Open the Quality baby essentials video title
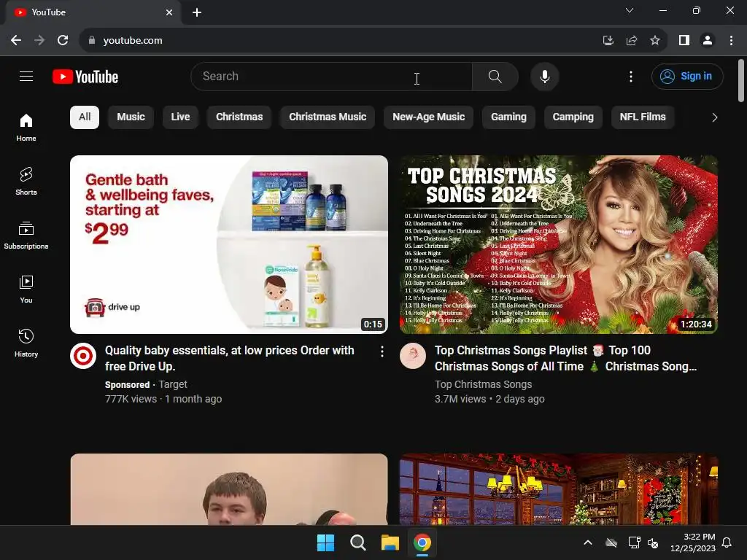This screenshot has height=560, width=747. point(230,358)
